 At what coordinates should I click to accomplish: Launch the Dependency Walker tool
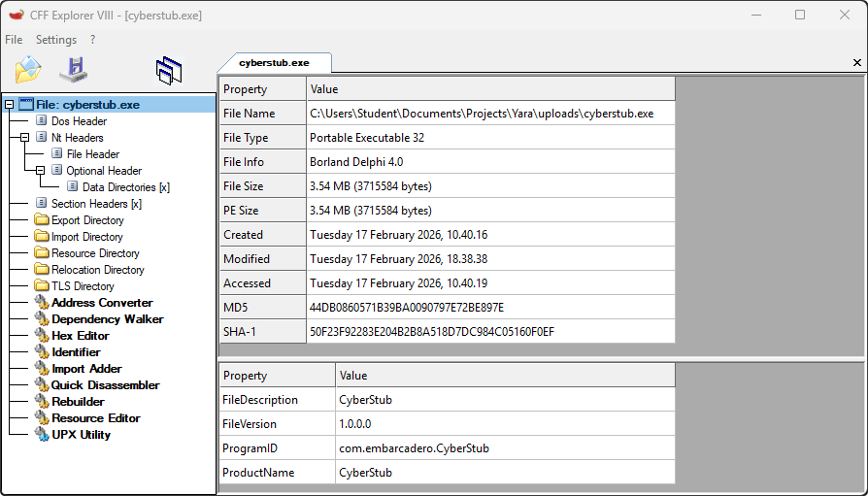coord(107,319)
